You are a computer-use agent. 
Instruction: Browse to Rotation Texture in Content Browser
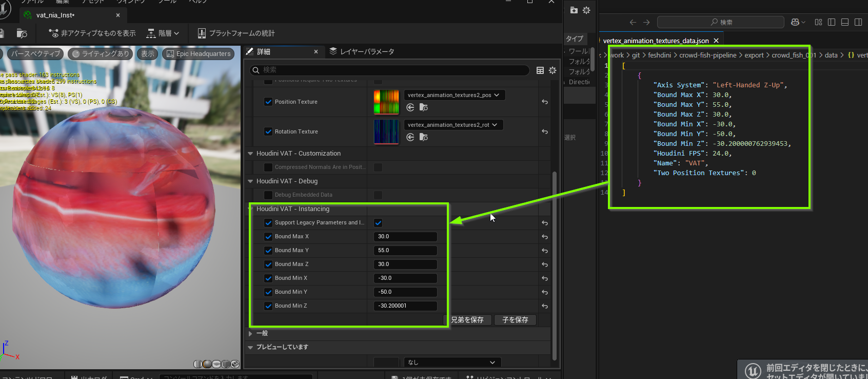coord(424,137)
